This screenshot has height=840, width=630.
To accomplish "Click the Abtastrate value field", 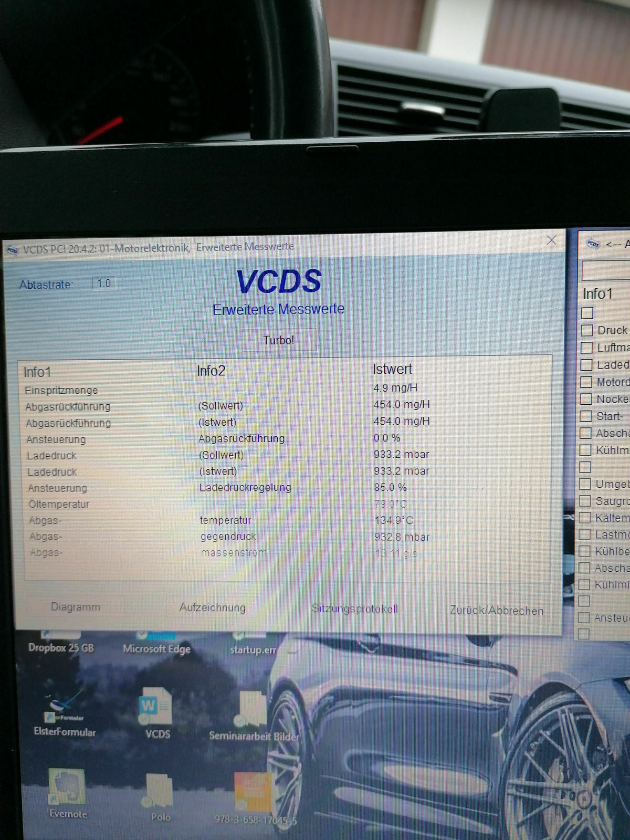I will pyautogui.click(x=104, y=283).
